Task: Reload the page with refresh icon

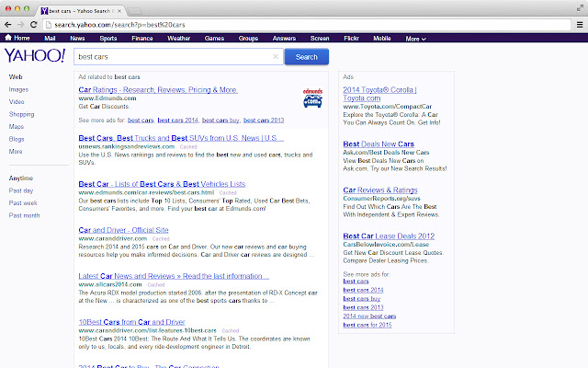Action: pos(33,25)
